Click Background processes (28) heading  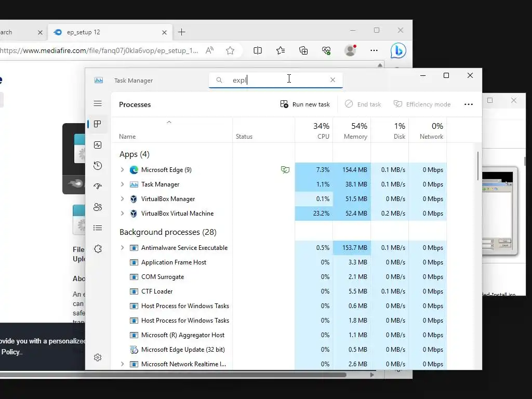coord(168,232)
